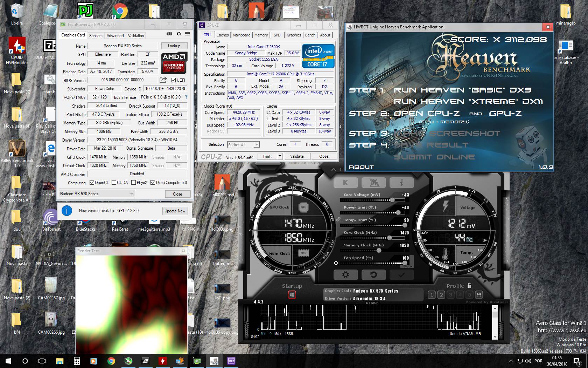The image size is (588, 368).
Task: Toggle the DirectCompute 5.0 checkbox
Action: coord(153,183)
